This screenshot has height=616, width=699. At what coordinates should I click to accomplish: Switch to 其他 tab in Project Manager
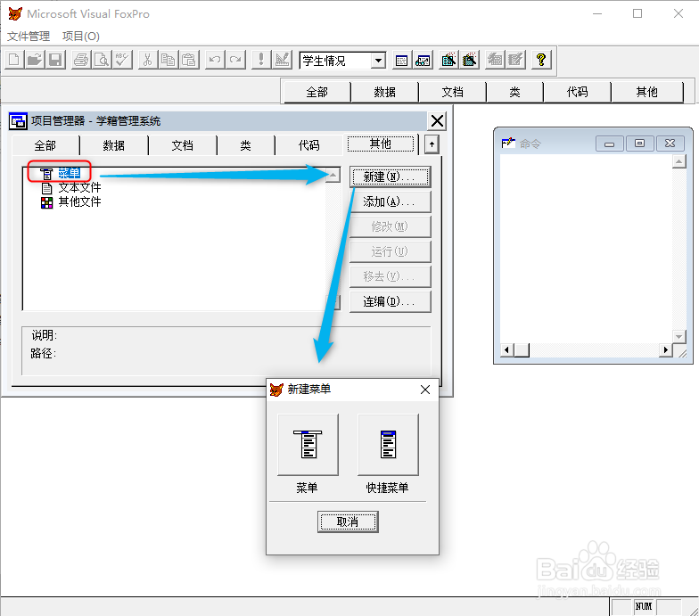tap(380, 144)
